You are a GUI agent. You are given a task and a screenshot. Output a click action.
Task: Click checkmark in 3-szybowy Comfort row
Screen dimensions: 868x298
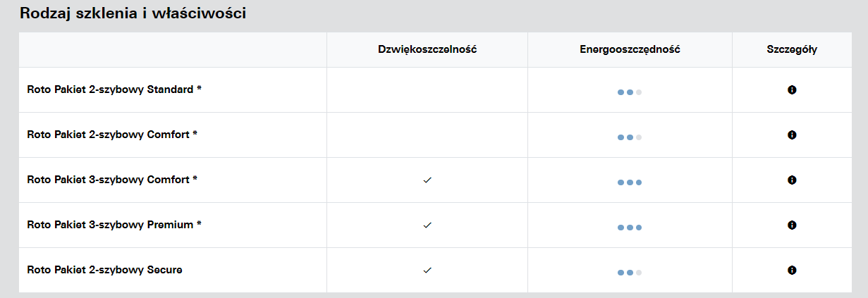pos(427,180)
